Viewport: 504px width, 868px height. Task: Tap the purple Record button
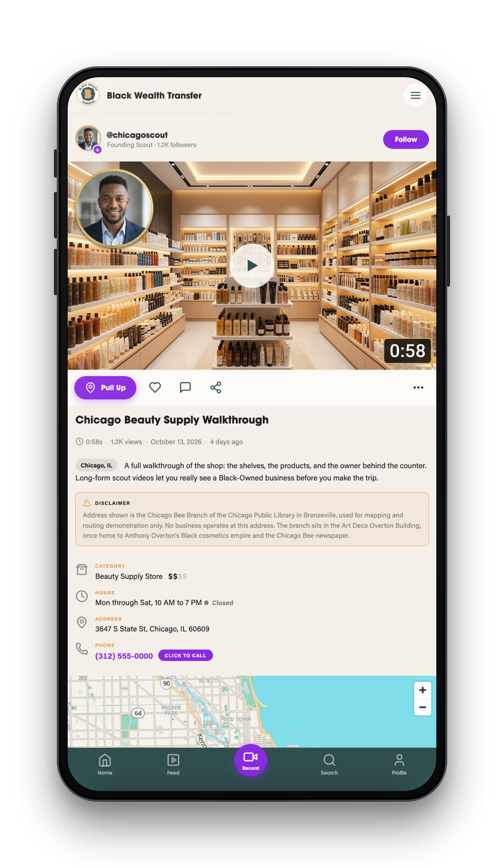click(251, 760)
